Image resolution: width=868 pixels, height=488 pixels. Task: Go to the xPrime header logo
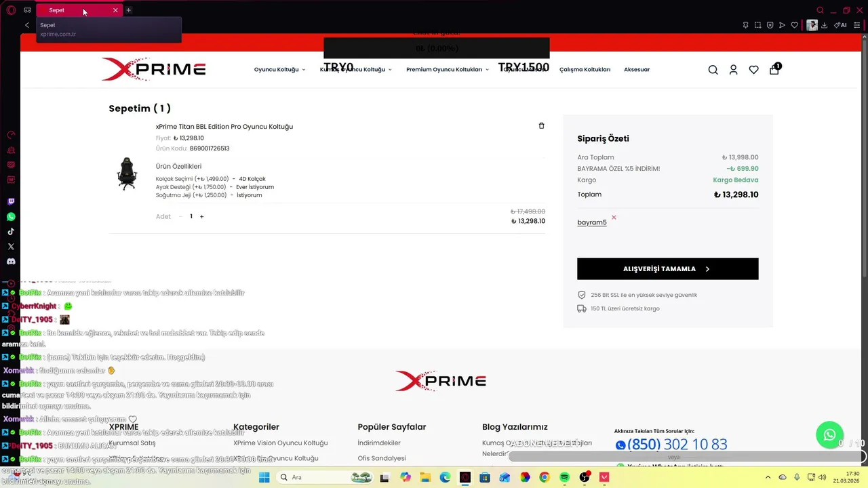point(154,69)
